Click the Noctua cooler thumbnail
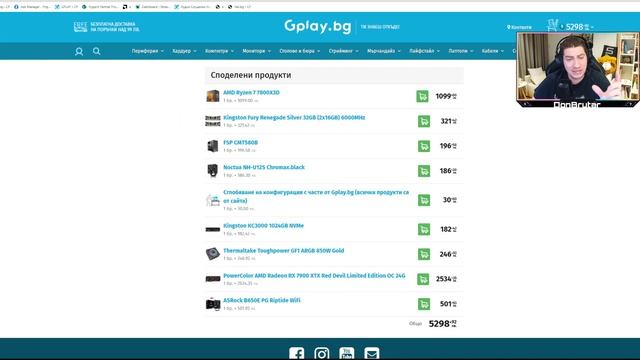640x360 pixels. tap(213, 171)
